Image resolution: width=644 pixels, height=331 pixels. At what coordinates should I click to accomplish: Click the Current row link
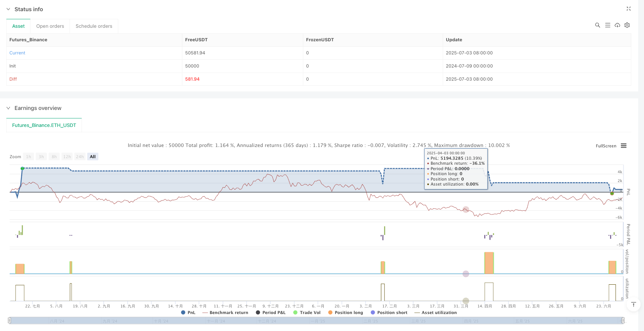(x=17, y=53)
